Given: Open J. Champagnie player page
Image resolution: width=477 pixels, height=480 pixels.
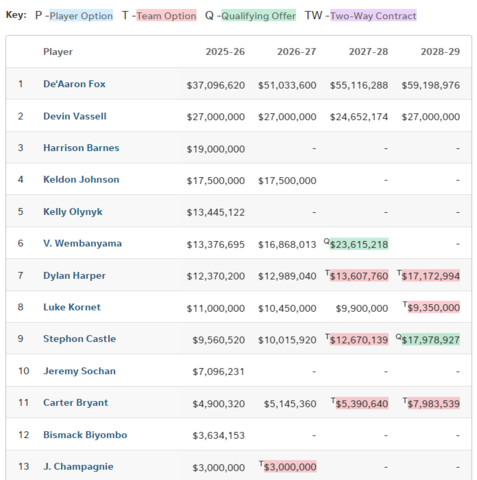Looking at the screenshot, I should click(78, 467).
